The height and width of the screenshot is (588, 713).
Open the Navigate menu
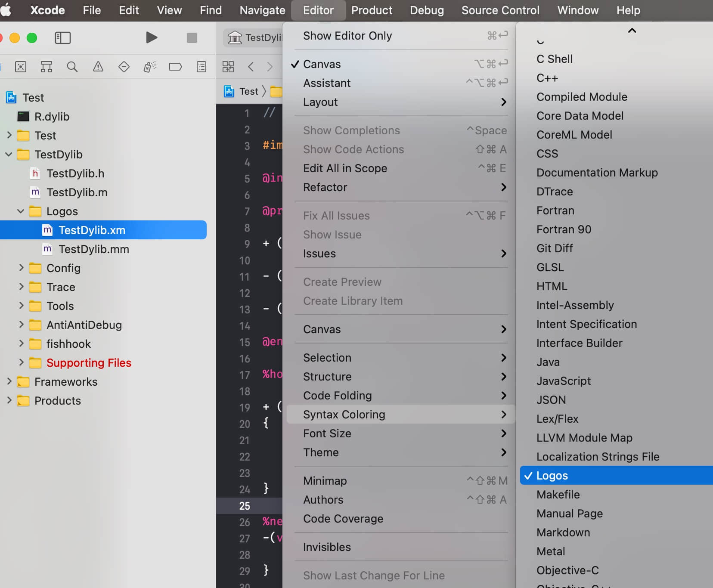[262, 10]
